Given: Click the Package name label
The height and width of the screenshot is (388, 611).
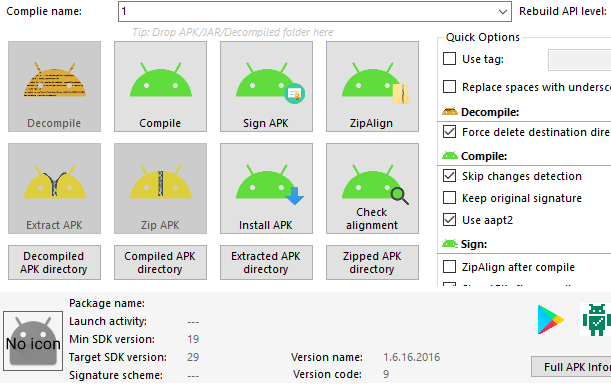Looking at the screenshot, I should point(107,303).
